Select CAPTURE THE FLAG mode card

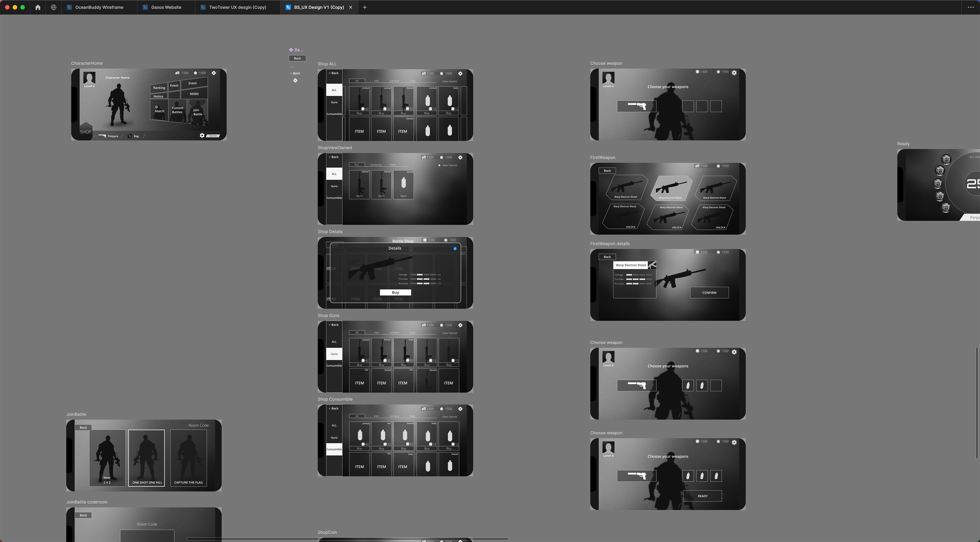coord(188,458)
